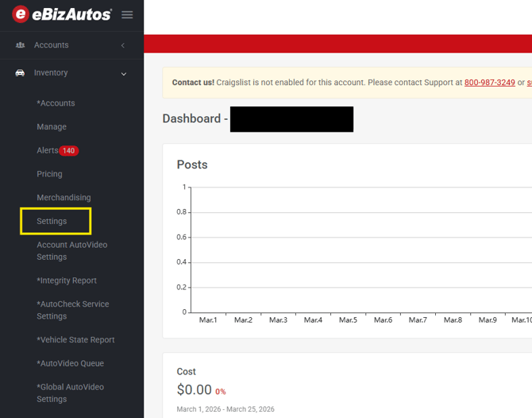This screenshot has height=418, width=532.
Task: Open Inventory Settings
Action: pos(52,221)
